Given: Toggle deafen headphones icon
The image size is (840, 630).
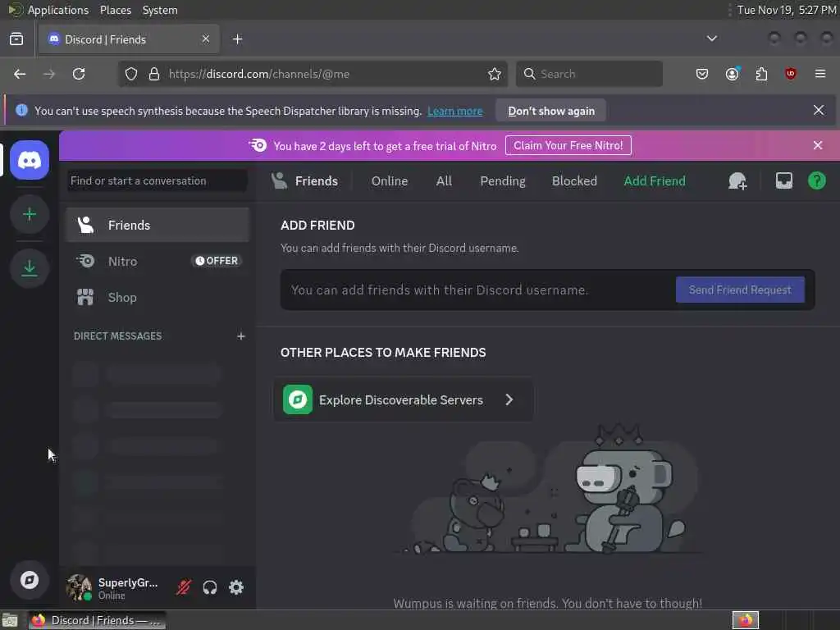Looking at the screenshot, I should pos(210,587).
